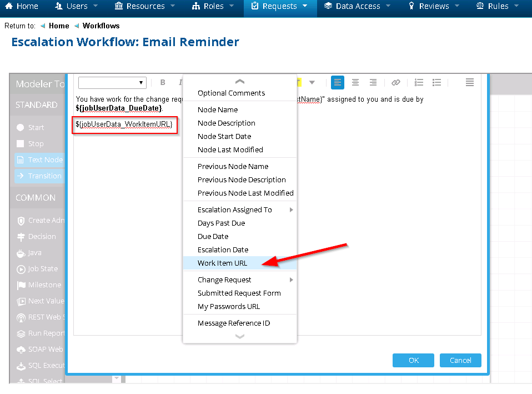Insert a hyperlink using the link icon
The image size is (532, 394).
pos(395,82)
